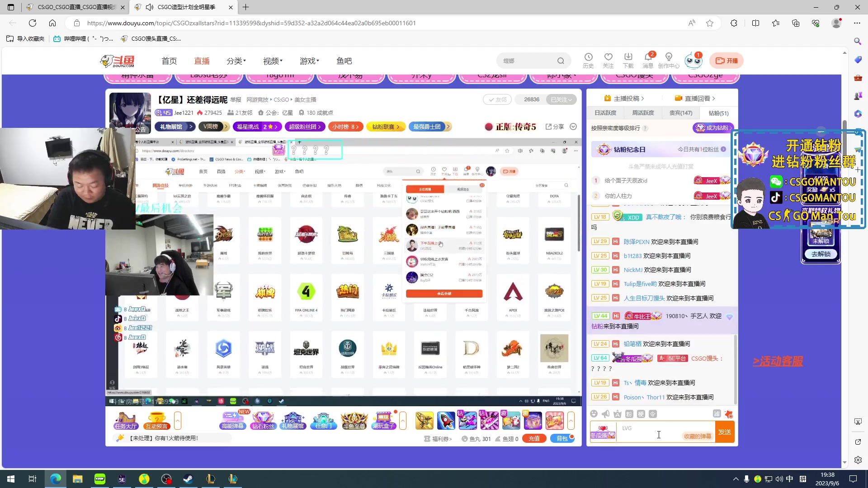
Task: Launch Steam from the taskbar
Action: click(x=188, y=479)
